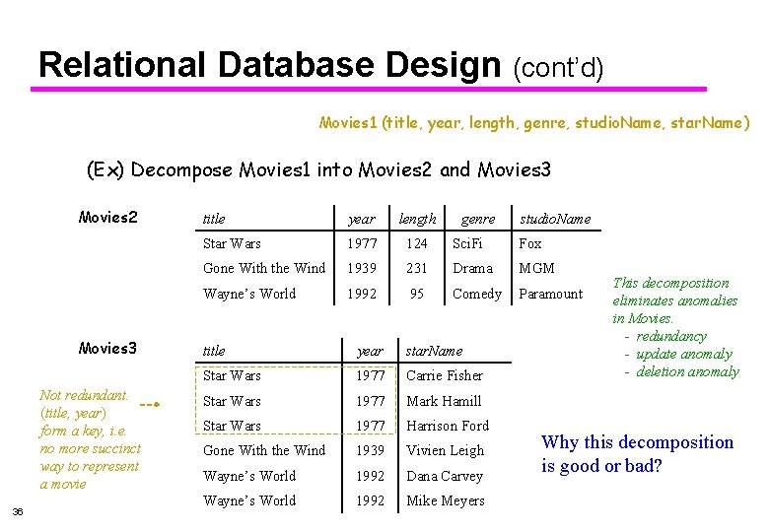Click '1992' in the Mike Meyers row
The width and height of the screenshot is (769, 532).
pos(371,500)
